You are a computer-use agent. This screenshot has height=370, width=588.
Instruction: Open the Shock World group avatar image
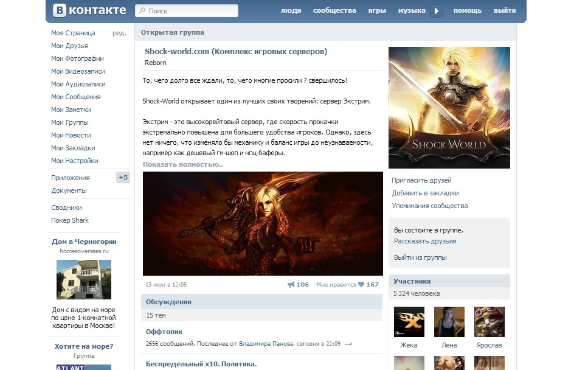[x=449, y=108]
